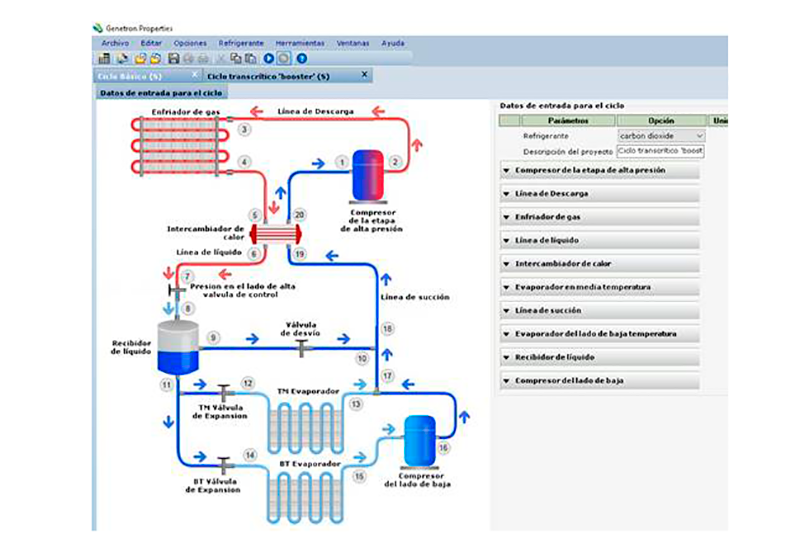Click the stop button icon beside run
This screenshot has width=800, height=552.
pyautogui.click(x=284, y=59)
